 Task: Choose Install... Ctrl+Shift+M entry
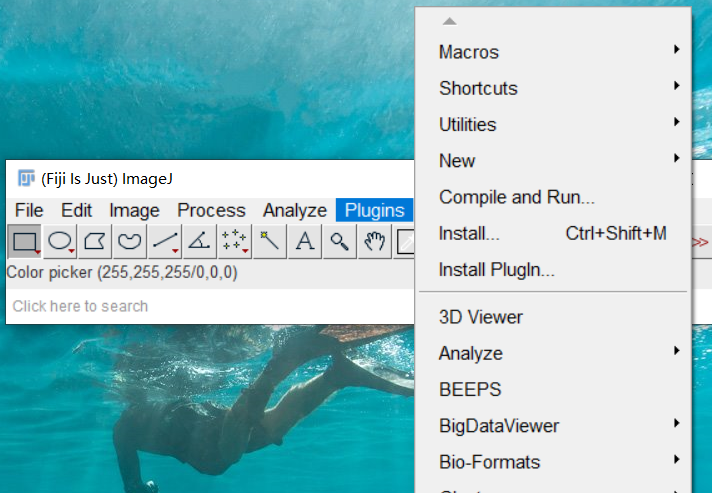pyautogui.click(x=553, y=233)
